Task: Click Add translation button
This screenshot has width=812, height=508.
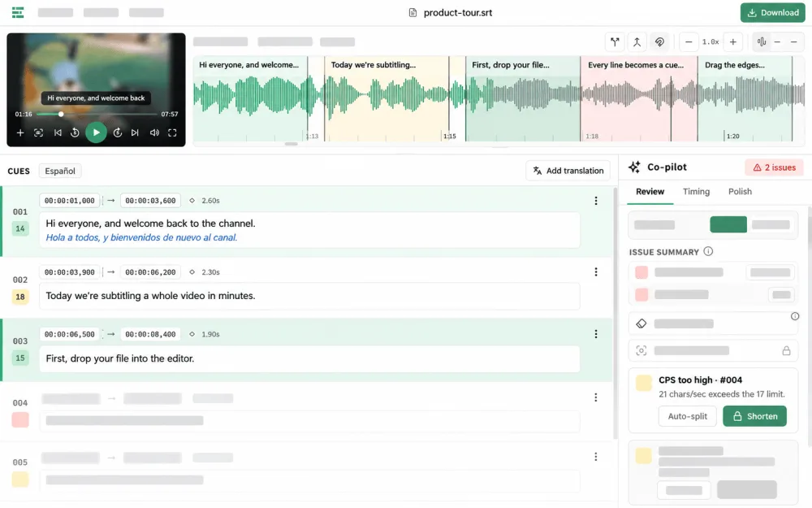Action: tap(568, 171)
